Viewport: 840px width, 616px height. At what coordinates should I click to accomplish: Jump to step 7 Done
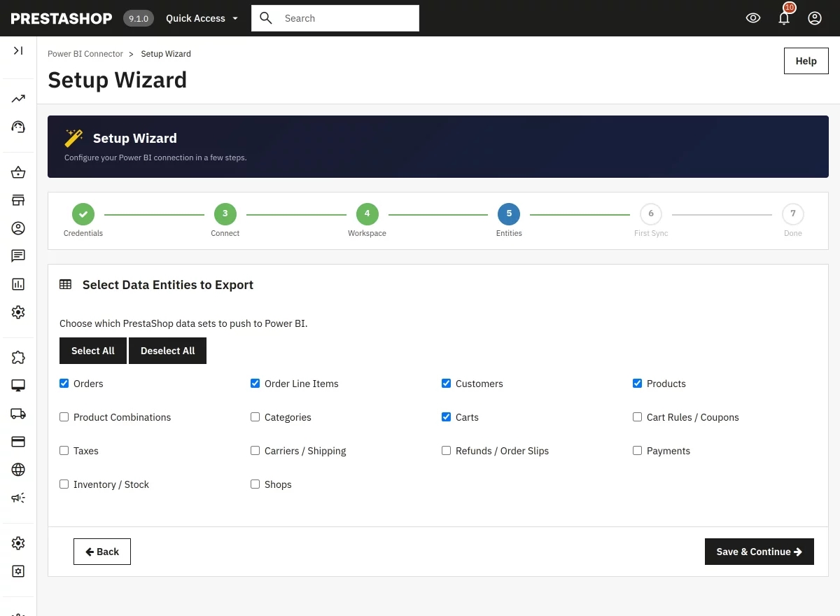point(793,214)
